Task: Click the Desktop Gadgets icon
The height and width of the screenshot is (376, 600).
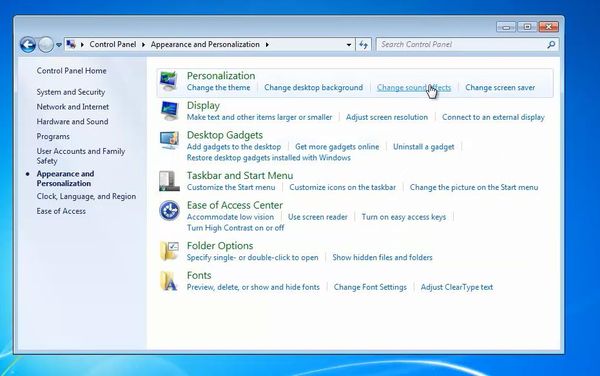Action: 169,140
